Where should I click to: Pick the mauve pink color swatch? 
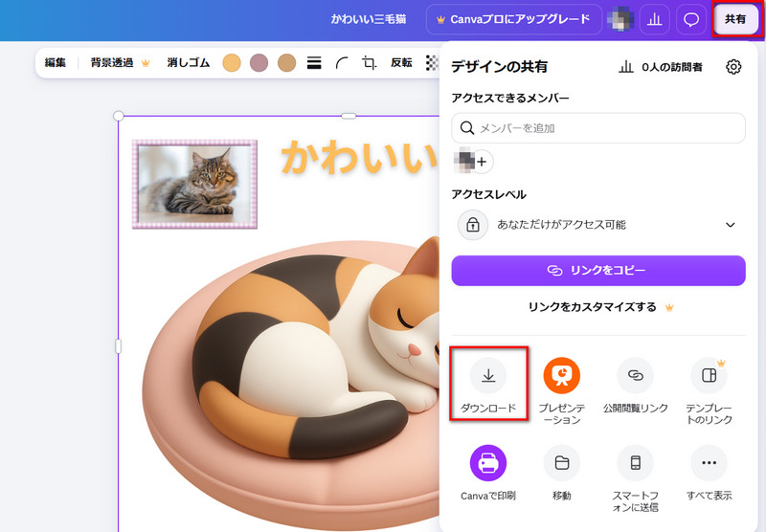[x=259, y=63]
